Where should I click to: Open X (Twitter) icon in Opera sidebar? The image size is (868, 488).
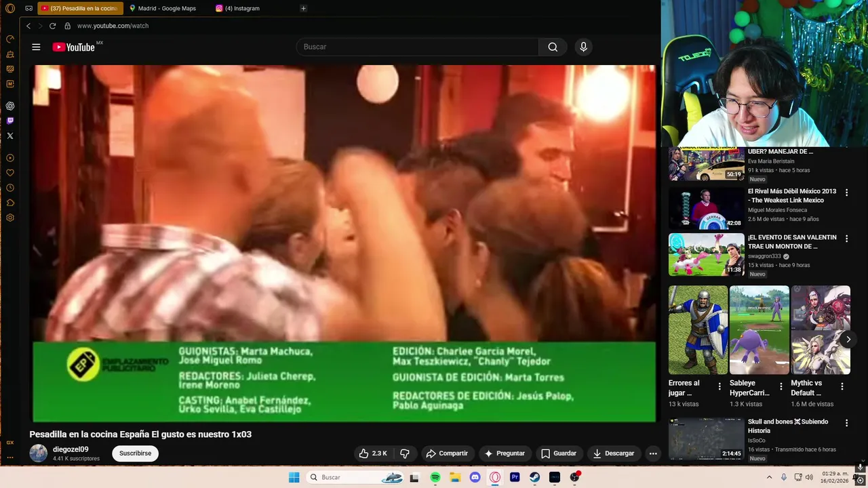10,136
